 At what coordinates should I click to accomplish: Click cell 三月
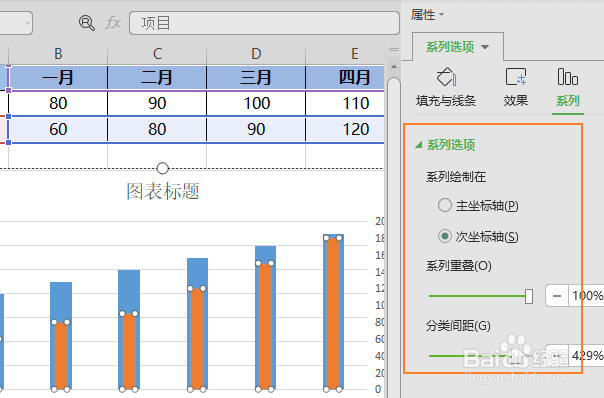tap(256, 78)
